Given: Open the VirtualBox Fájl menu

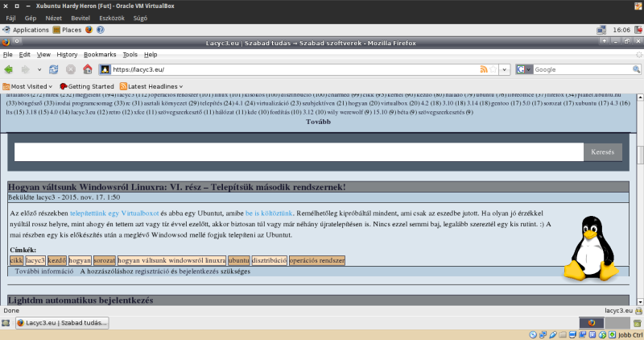Looking at the screenshot, I should pyautogui.click(x=10, y=18).
